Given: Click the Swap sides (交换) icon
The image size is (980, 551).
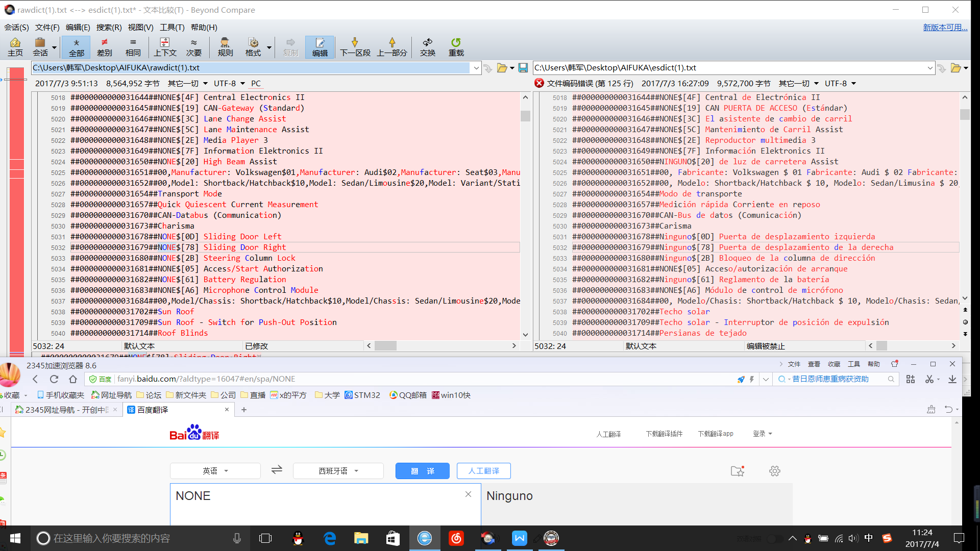Looking at the screenshot, I should coord(427,47).
